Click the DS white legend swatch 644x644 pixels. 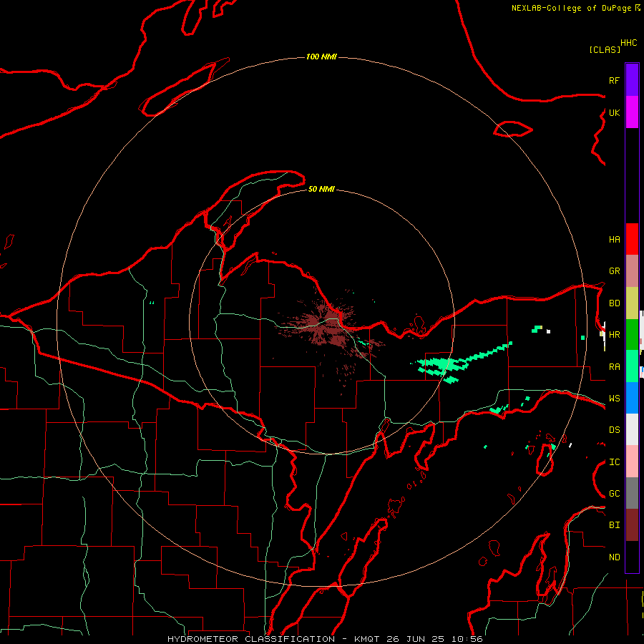pos(632,429)
